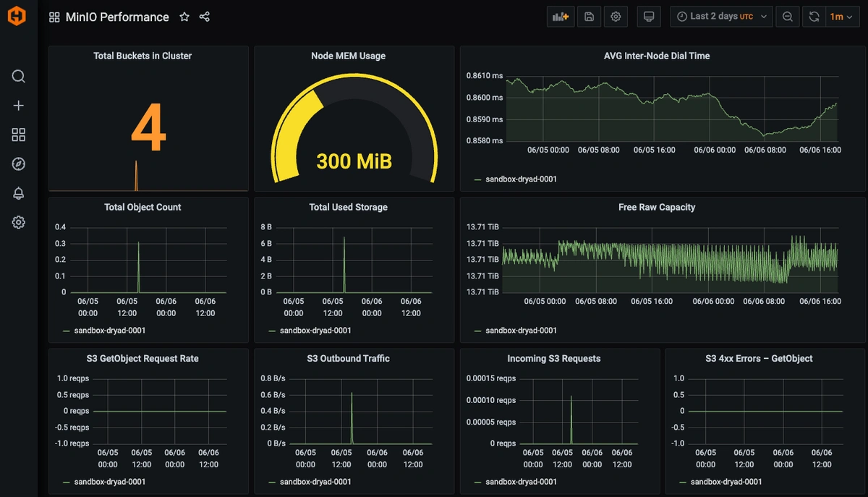Open the Configuration gear in sidebar
Viewport: 868px width, 497px height.
pos(19,222)
